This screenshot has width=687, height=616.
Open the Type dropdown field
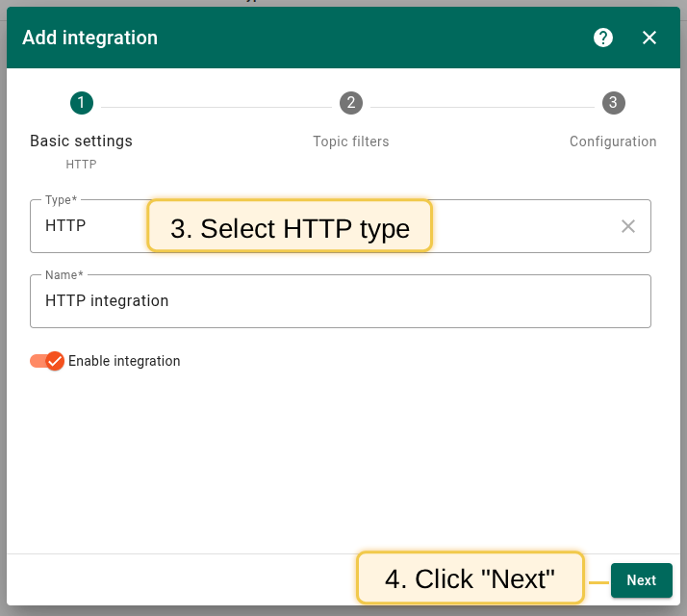(520, 227)
